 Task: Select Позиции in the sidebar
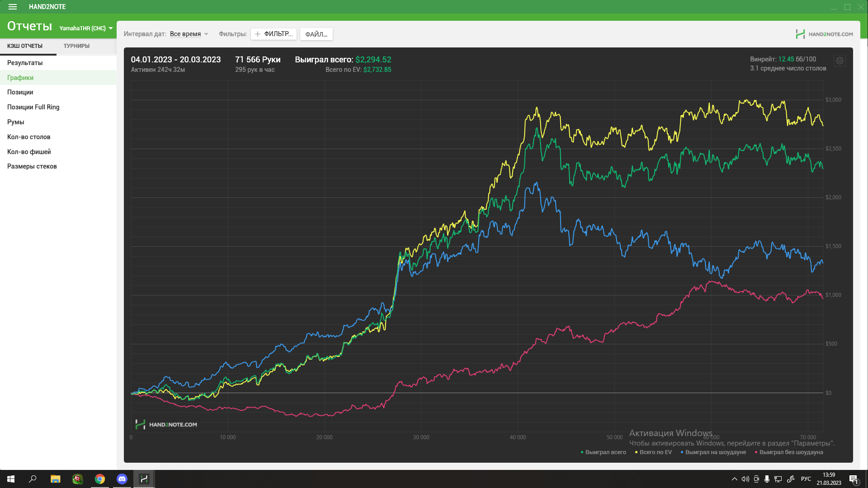tap(20, 92)
